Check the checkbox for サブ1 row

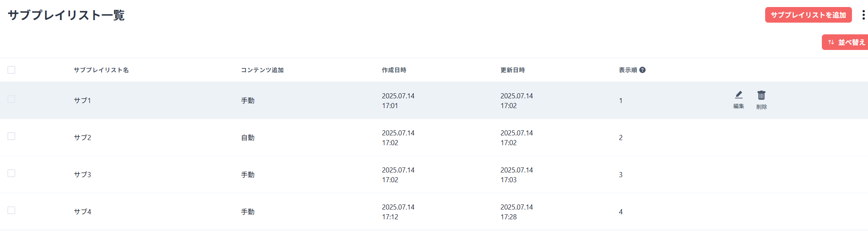(x=11, y=99)
